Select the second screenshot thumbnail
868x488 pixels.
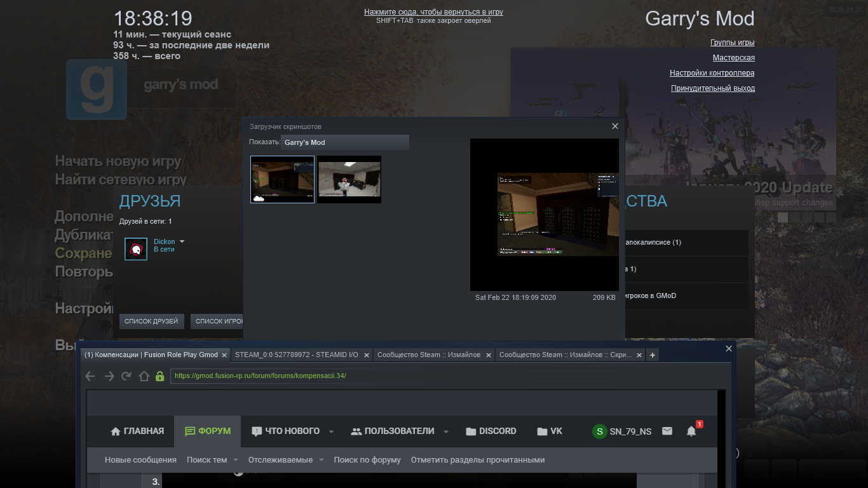349,180
